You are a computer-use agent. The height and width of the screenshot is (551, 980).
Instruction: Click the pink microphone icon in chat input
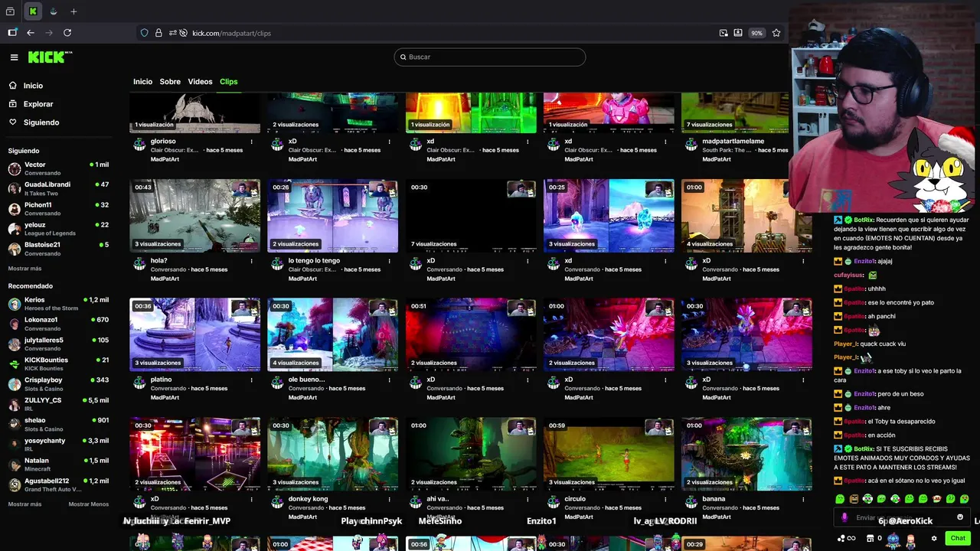(x=844, y=517)
